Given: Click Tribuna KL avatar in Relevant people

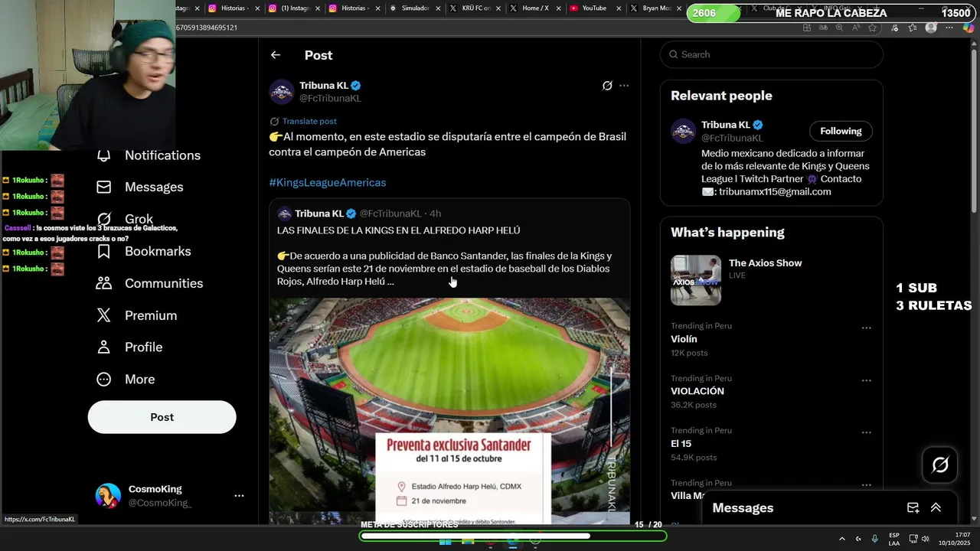Looking at the screenshot, I should point(683,131).
